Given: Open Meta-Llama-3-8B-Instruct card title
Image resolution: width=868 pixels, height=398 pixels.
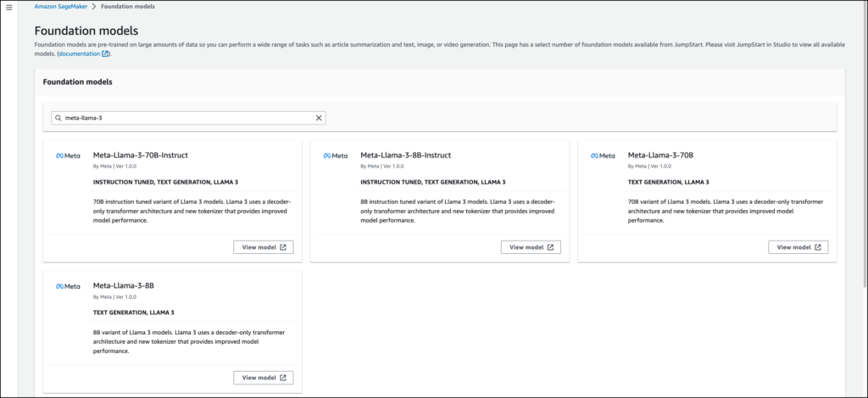Looking at the screenshot, I should tap(405, 155).
